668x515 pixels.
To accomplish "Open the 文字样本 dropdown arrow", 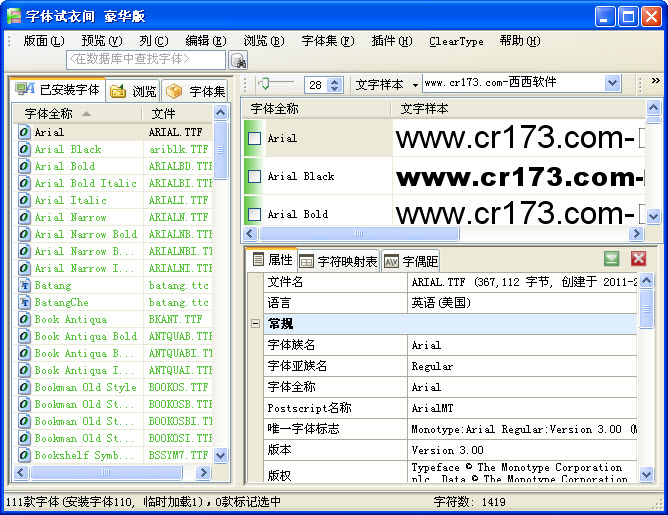I will pos(415,85).
